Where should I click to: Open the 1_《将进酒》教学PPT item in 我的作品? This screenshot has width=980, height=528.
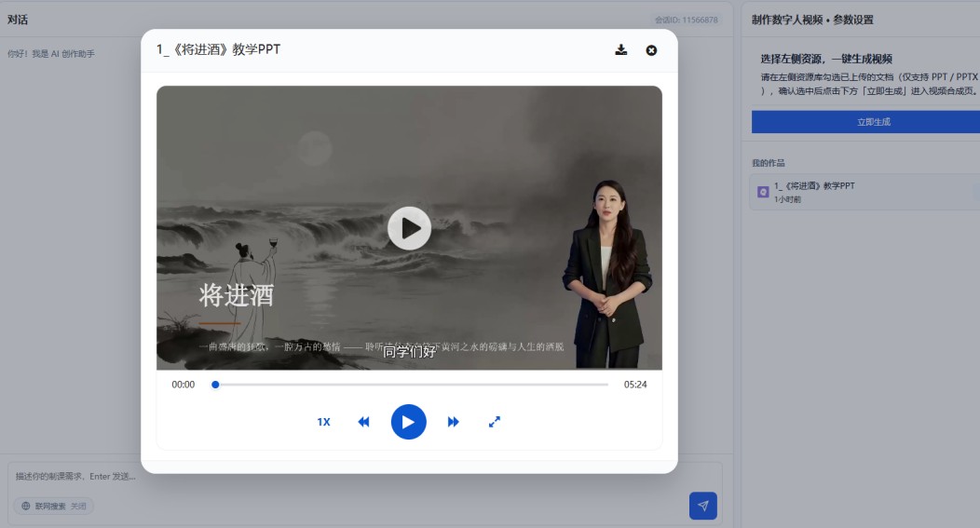click(864, 192)
